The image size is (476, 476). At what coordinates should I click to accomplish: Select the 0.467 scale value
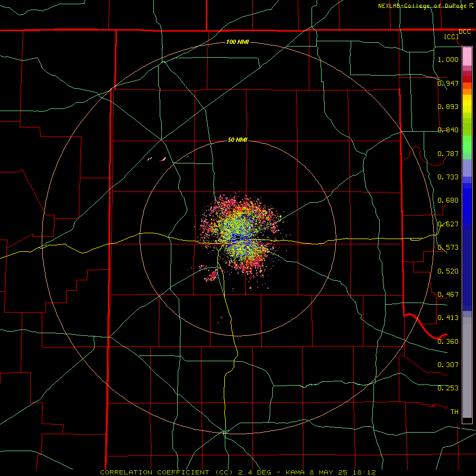coord(448,295)
